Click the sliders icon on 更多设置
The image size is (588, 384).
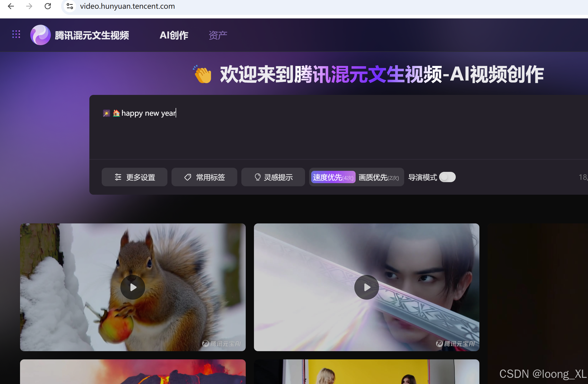coord(118,177)
